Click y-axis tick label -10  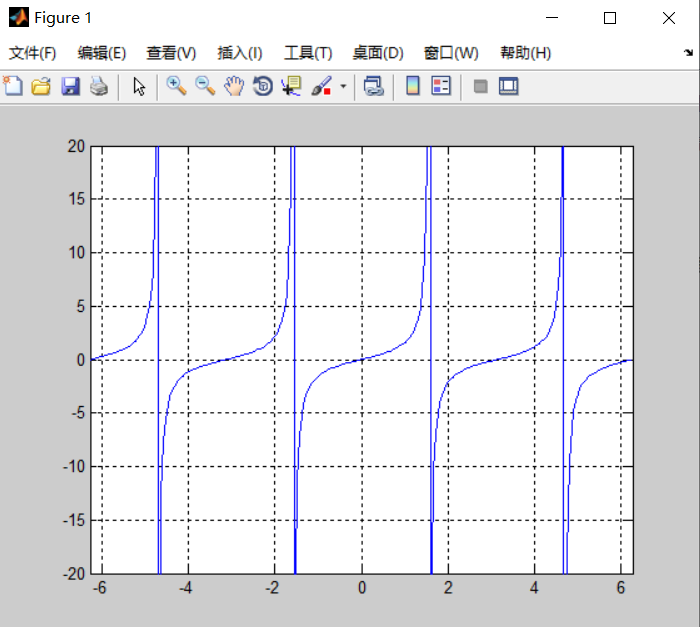click(x=74, y=467)
